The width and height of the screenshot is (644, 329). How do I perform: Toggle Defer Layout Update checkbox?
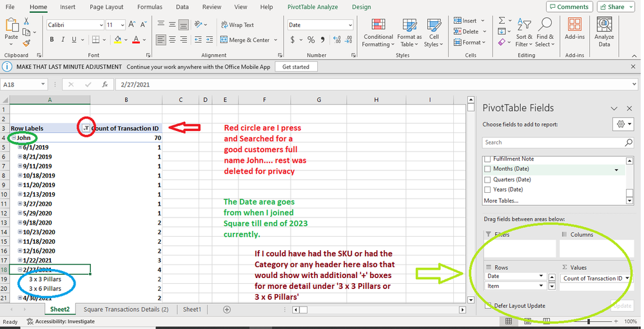[488, 306]
